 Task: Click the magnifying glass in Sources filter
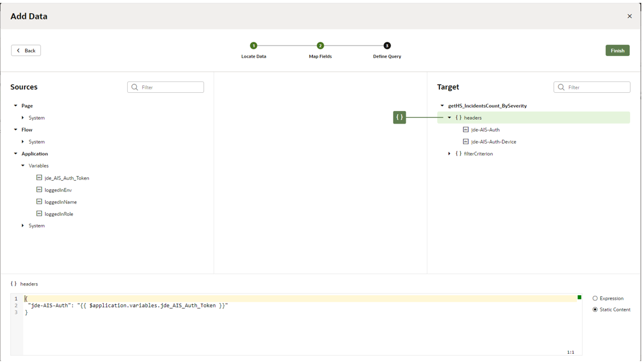134,87
